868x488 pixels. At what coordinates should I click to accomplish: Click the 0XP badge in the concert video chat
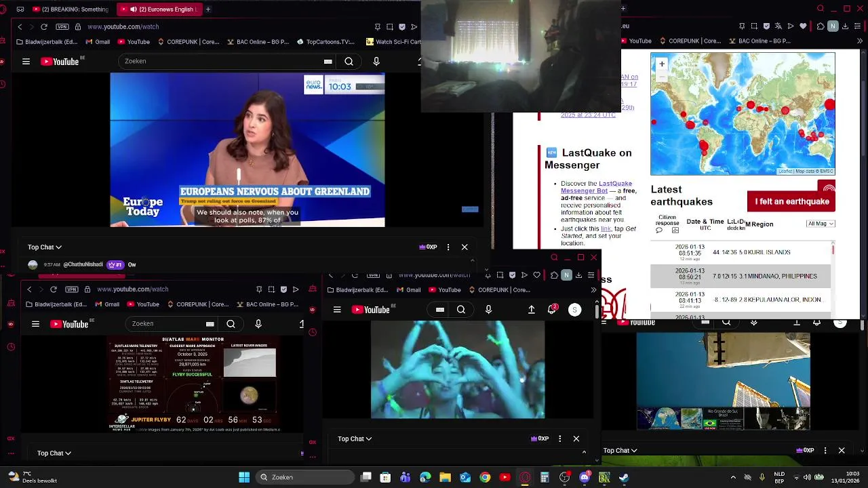540,439
